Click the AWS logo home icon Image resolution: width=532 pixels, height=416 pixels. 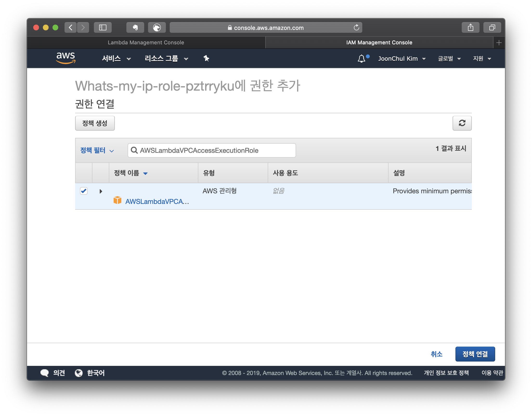coord(65,58)
